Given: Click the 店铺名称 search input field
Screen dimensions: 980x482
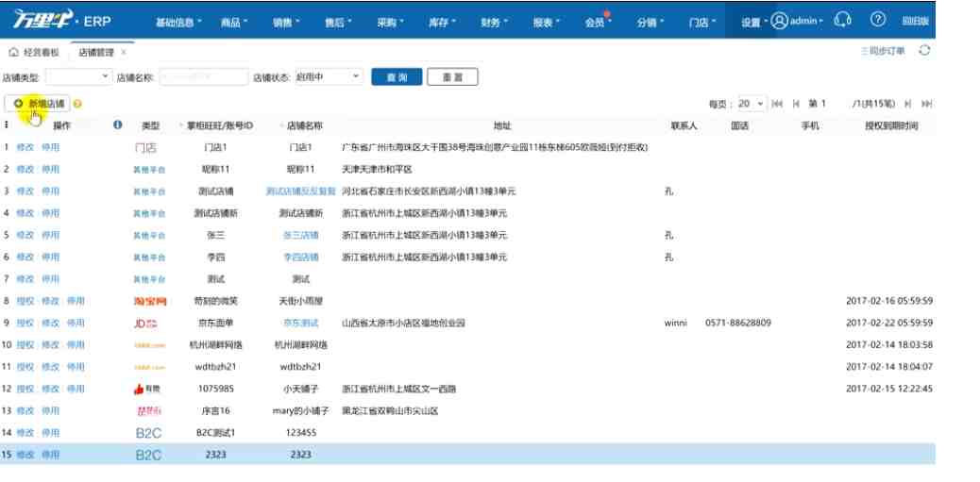Looking at the screenshot, I should click(204, 76).
